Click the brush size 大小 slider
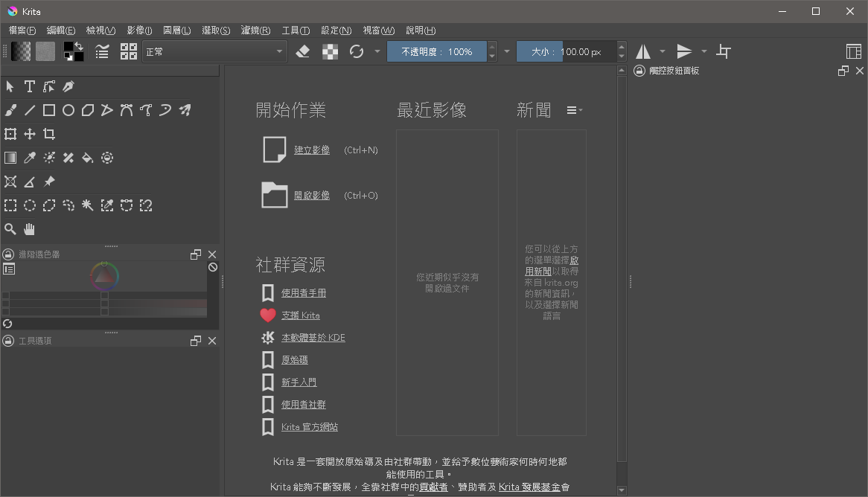 [567, 51]
